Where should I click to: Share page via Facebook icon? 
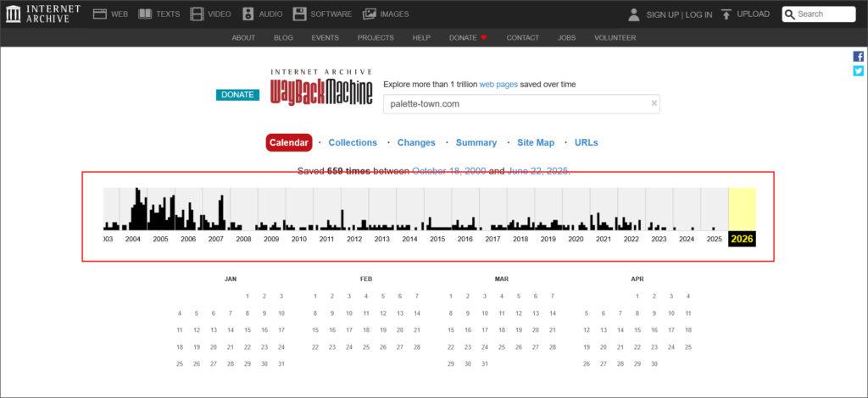tap(858, 57)
